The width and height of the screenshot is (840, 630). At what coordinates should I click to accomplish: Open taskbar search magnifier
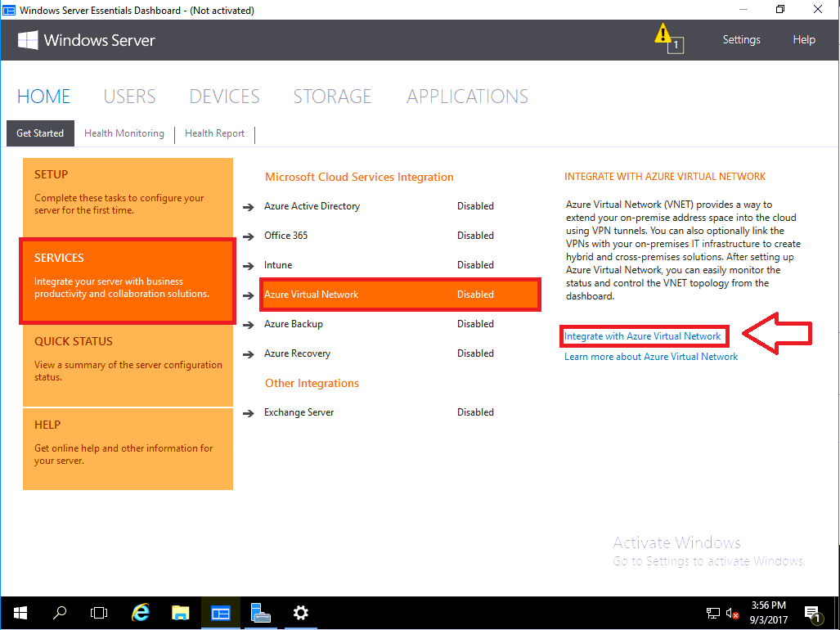tap(60, 612)
